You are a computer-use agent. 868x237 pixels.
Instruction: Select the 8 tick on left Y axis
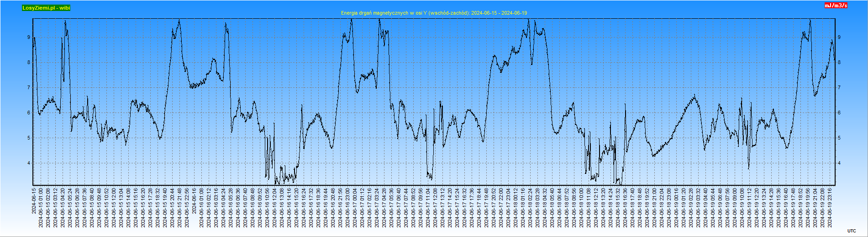(x=29, y=63)
